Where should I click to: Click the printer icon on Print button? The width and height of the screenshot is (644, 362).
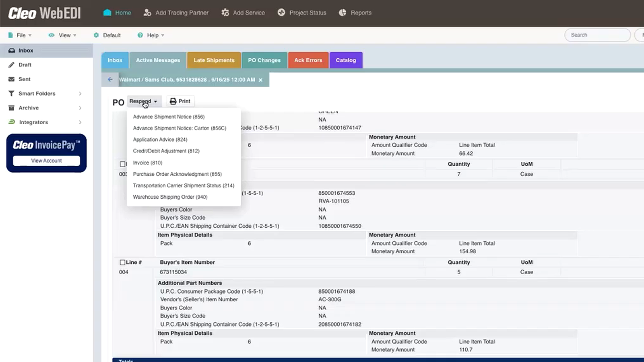(x=173, y=101)
